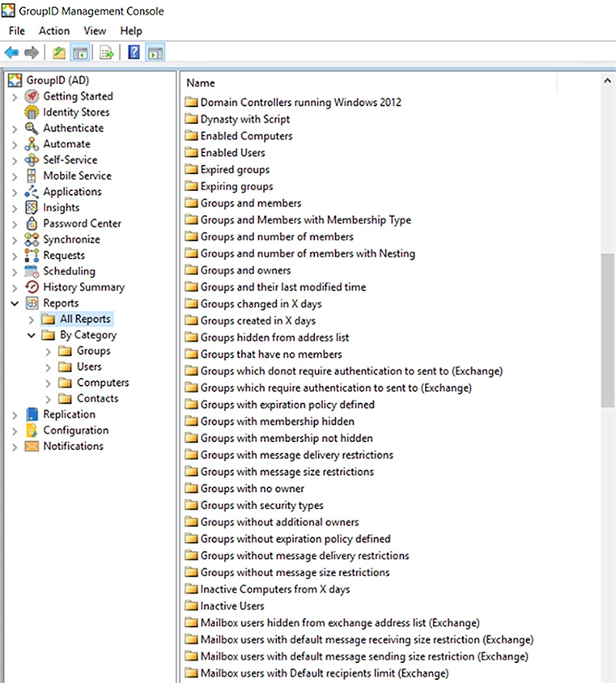Toggle the Show/Hide Console Tree icon

coord(81,52)
